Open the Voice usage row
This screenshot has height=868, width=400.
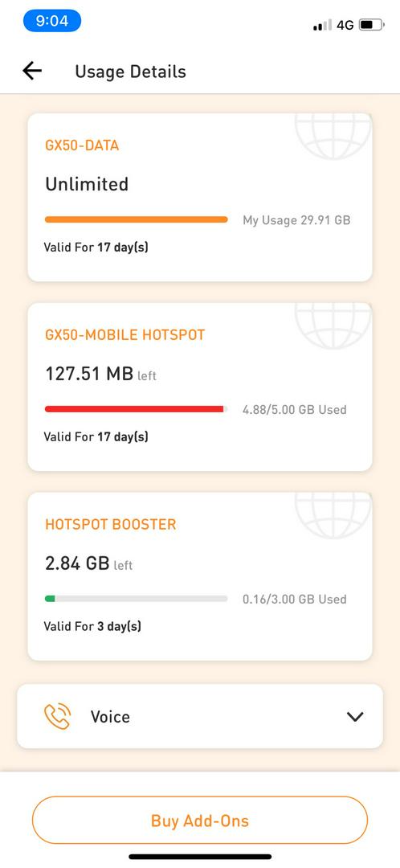point(200,716)
